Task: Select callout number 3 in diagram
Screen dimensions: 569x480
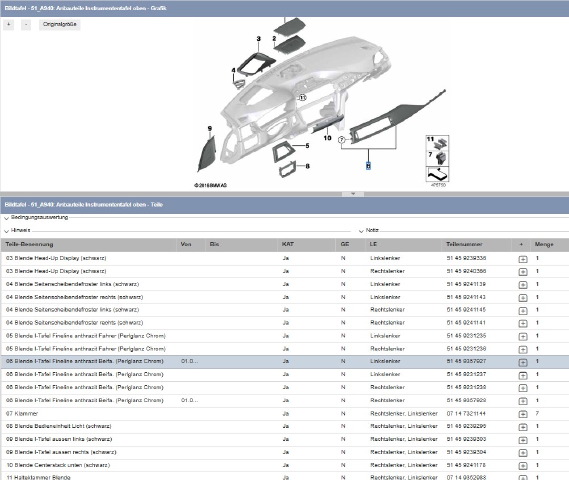Action: click(x=258, y=38)
